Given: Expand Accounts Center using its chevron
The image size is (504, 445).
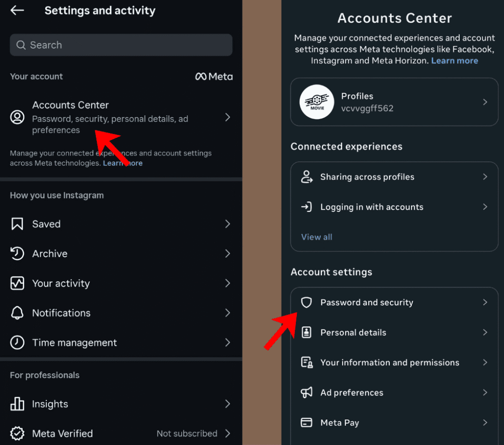Looking at the screenshot, I should tap(227, 117).
